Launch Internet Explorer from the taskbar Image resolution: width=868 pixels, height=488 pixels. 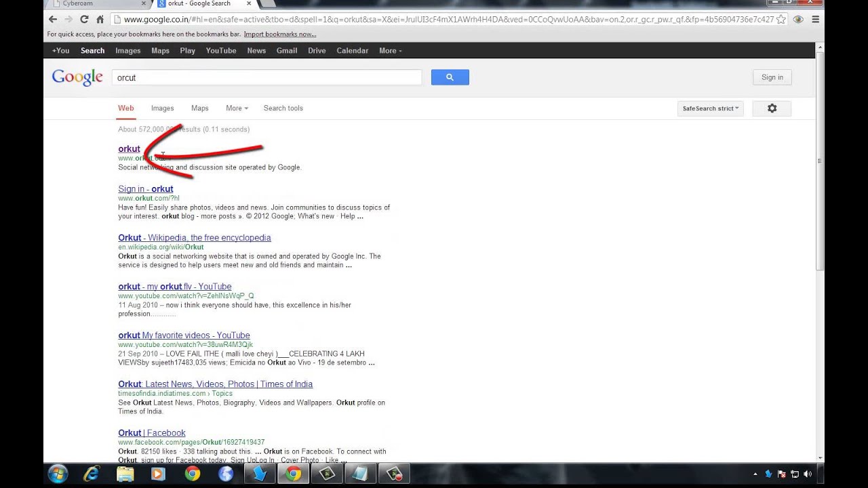92,474
